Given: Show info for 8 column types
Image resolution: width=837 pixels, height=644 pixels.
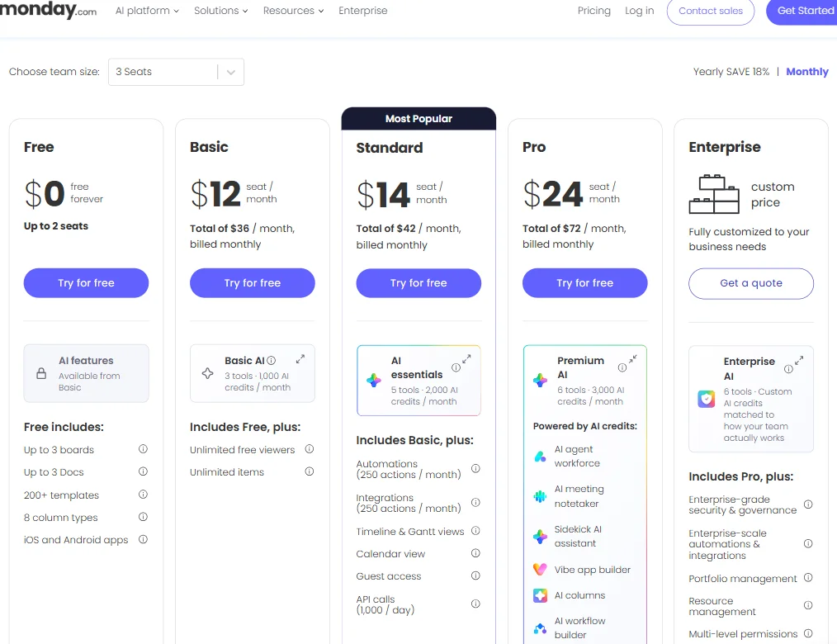Looking at the screenshot, I should coord(143,517).
